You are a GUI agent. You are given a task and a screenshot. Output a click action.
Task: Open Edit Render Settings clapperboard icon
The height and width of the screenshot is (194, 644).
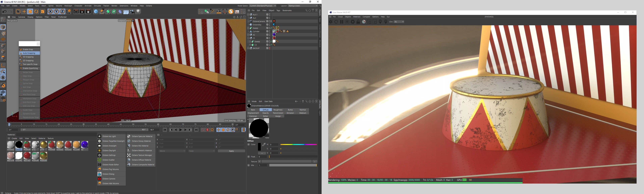click(88, 12)
